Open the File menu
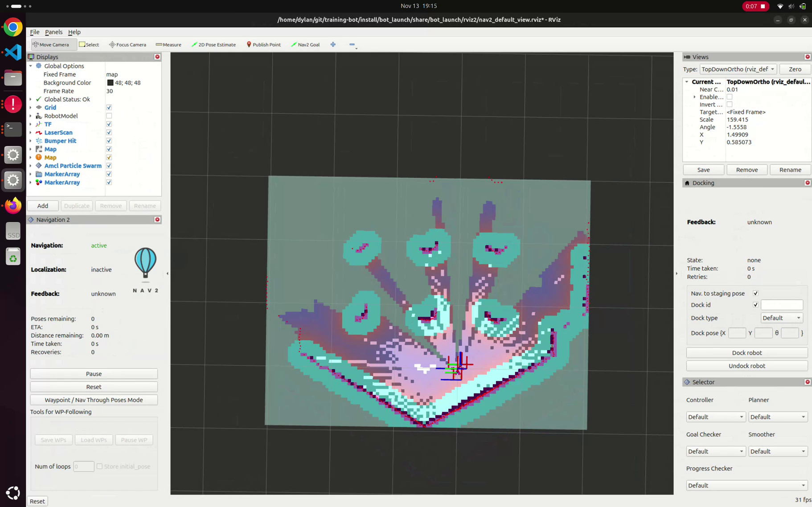812x507 pixels. point(34,32)
